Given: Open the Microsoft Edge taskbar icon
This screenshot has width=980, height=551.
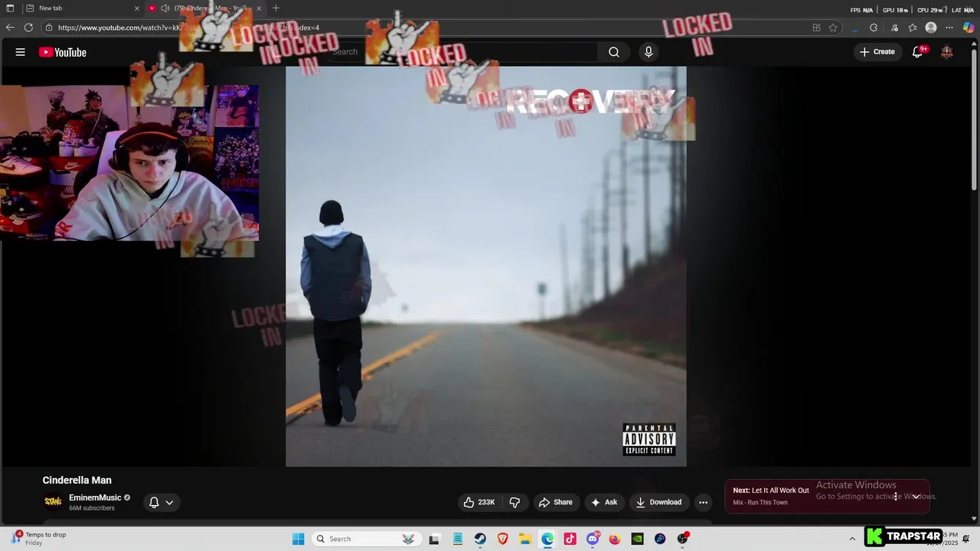Looking at the screenshot, I should (x=547, y=539).
